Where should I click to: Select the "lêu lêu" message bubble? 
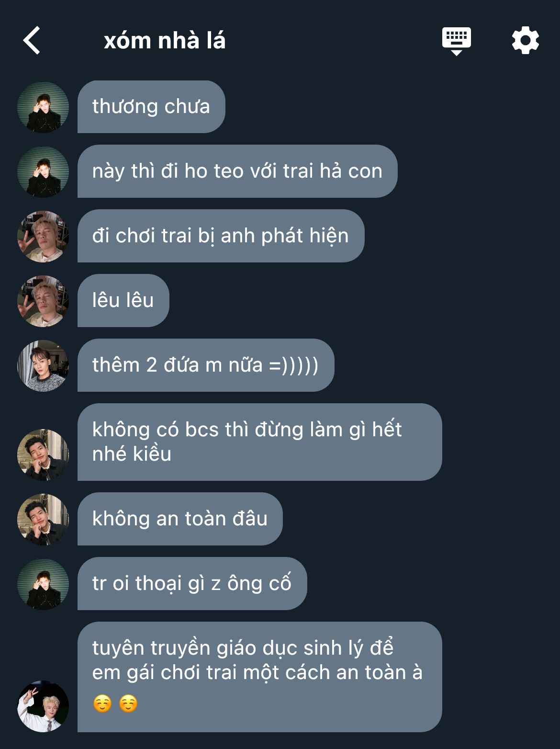123,301
